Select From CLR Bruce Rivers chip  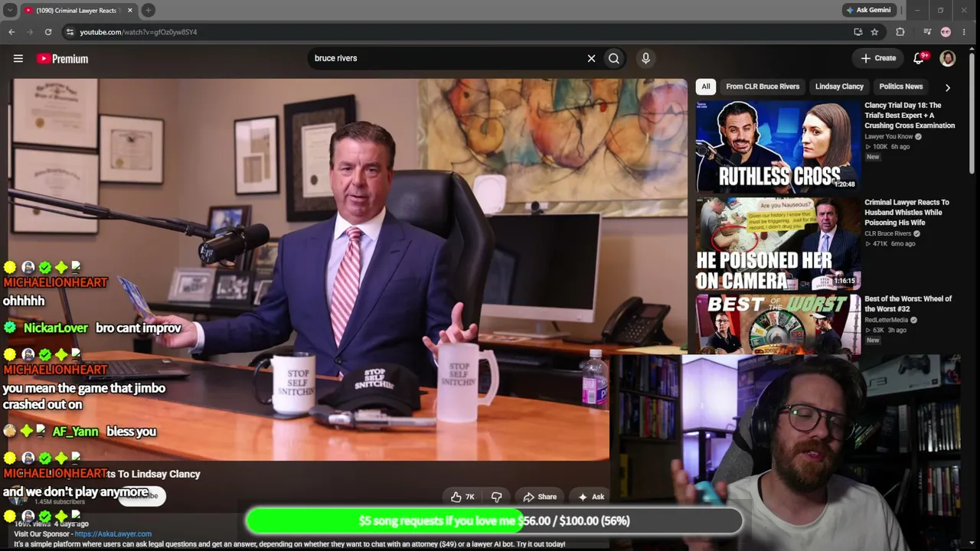(763, 86)
